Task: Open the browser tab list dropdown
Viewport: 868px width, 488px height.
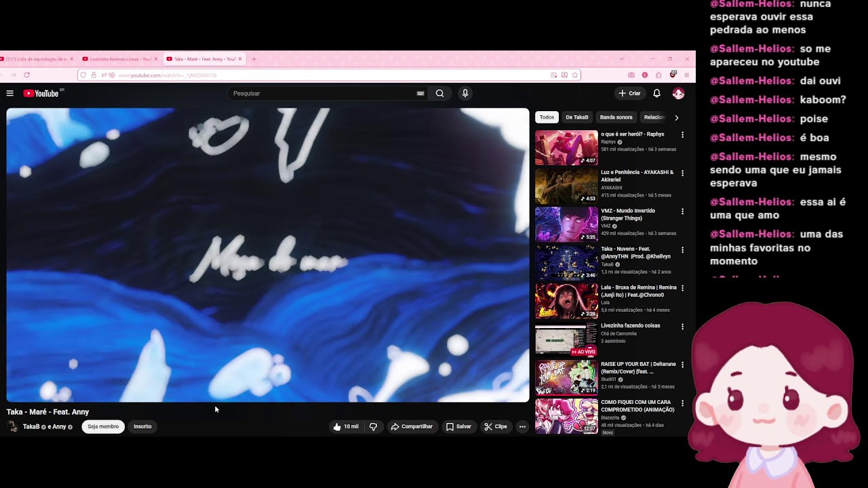Action: (621, 59)
